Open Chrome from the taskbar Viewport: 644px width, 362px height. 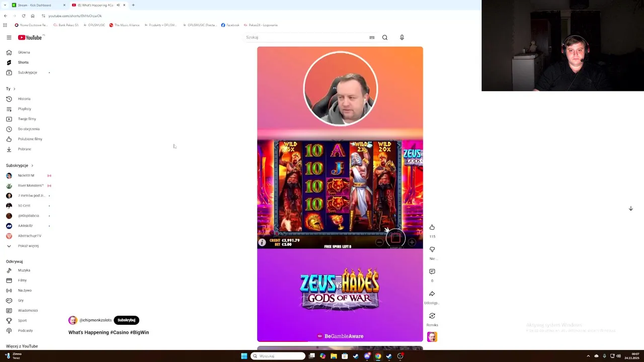tap(378, 356)
